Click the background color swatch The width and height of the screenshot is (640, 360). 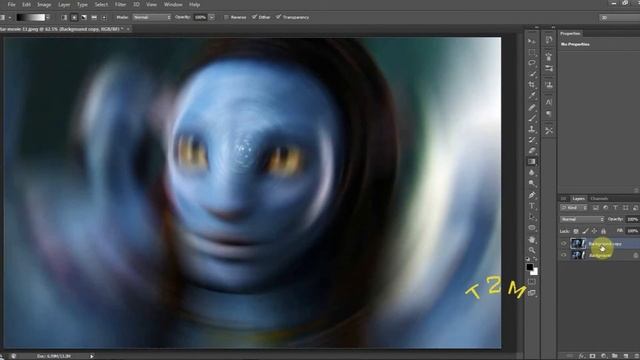tap(535, 272)
